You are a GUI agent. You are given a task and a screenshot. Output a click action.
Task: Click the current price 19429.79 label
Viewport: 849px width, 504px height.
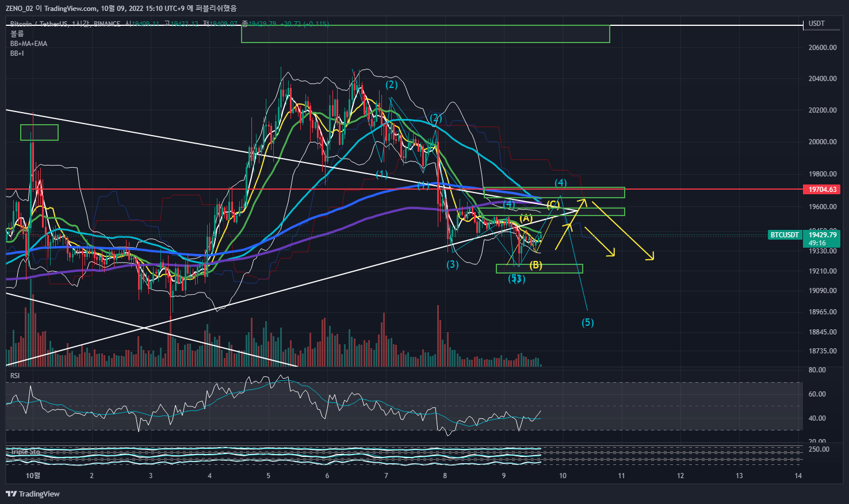tap(823, 235)
